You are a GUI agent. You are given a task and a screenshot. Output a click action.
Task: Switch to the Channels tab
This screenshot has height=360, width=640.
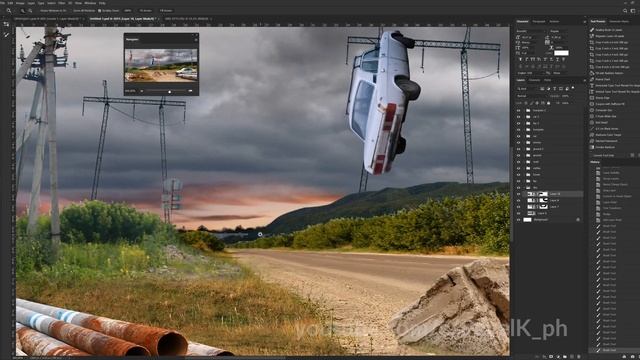click(535, 80)
